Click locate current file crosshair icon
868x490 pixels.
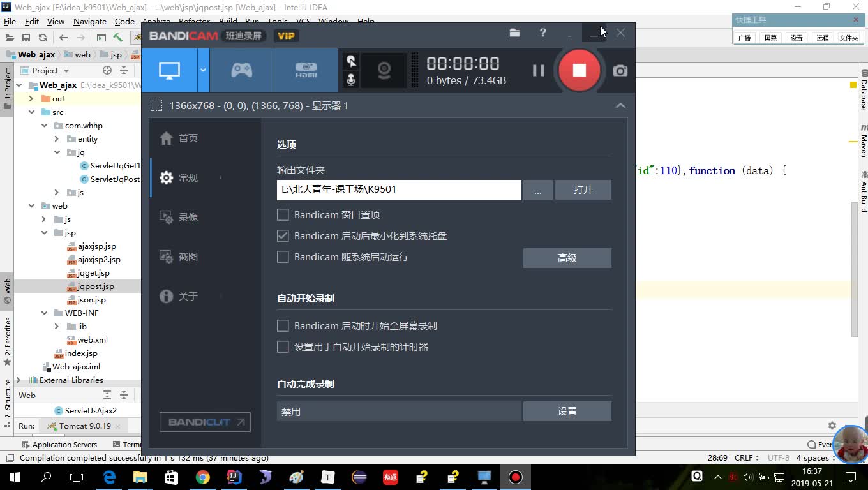coord(107,71)
